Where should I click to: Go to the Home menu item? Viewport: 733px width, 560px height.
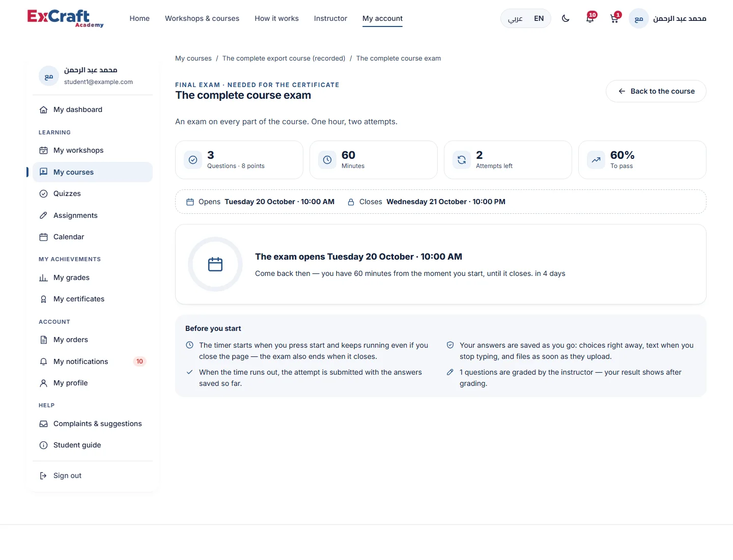(139, 18)
